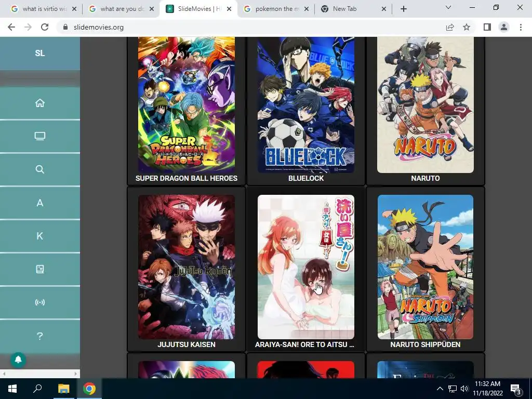Open the question mark help icon
Image resolution: width=532 pixels, height=399 pixels.
pyautogui.click(x=39, y=336)
